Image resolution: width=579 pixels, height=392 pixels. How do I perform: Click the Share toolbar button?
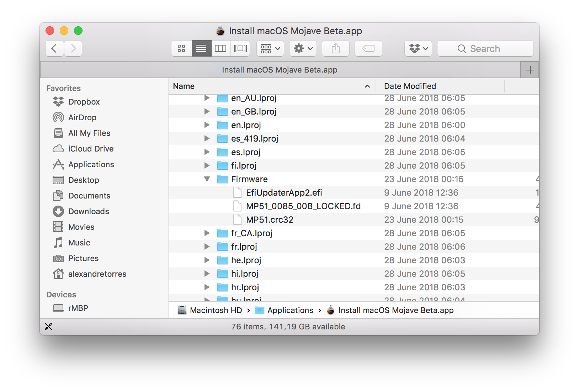336,48
